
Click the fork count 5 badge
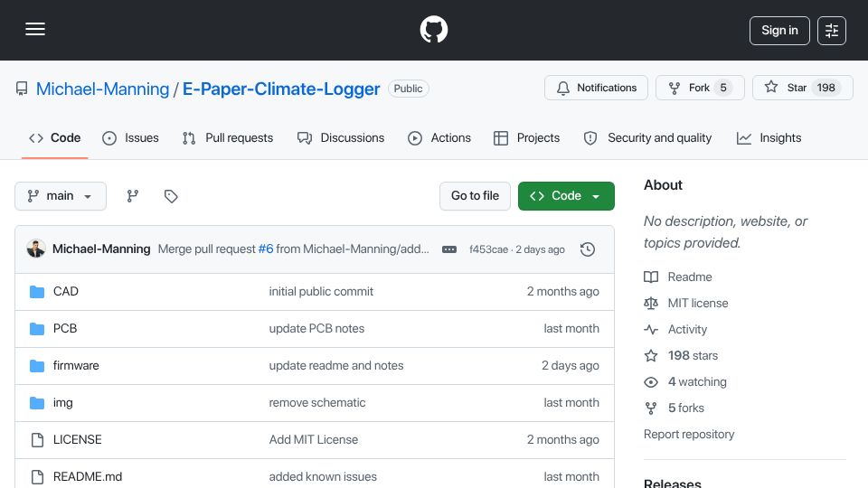pyautogui.click(x=723, y=88)
